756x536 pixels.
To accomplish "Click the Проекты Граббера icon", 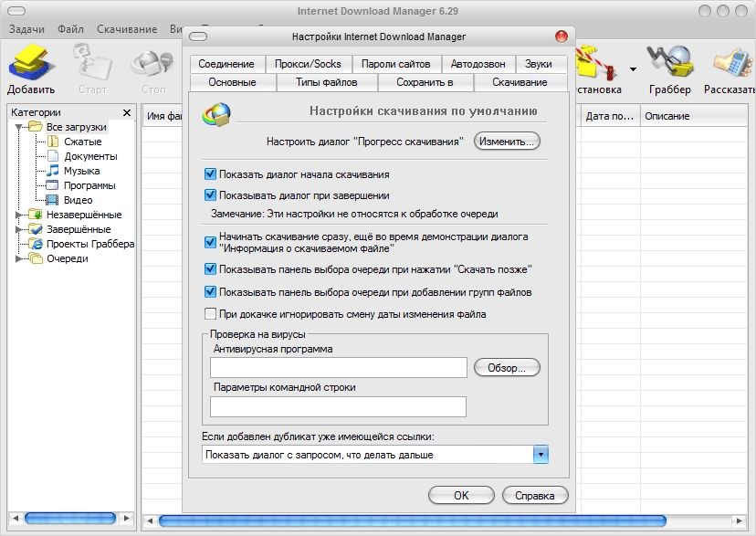I will [x=36, y=244].
